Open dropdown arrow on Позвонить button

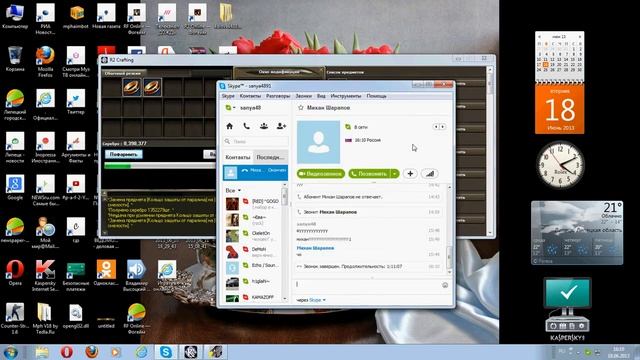tap(395, 173)
